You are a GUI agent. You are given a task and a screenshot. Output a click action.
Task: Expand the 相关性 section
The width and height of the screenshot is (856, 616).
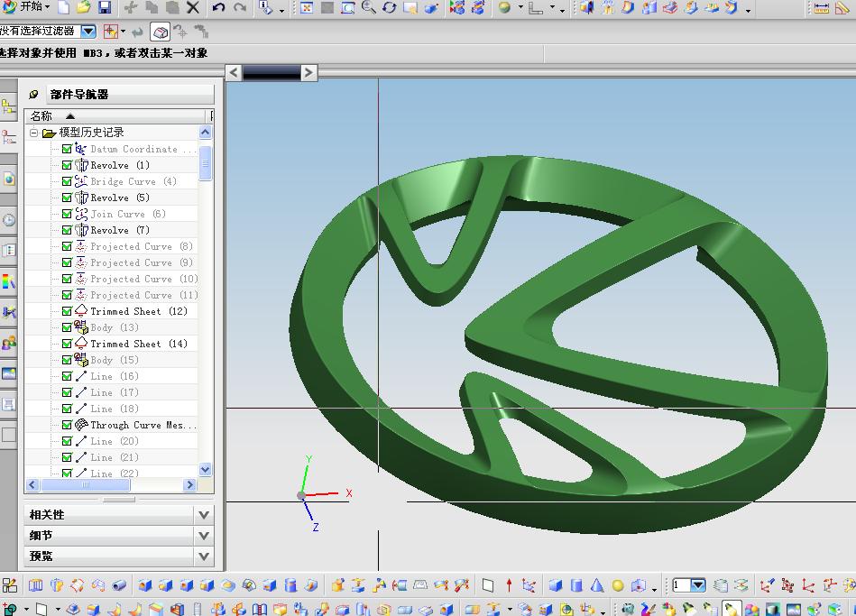(x=204, y=514)
